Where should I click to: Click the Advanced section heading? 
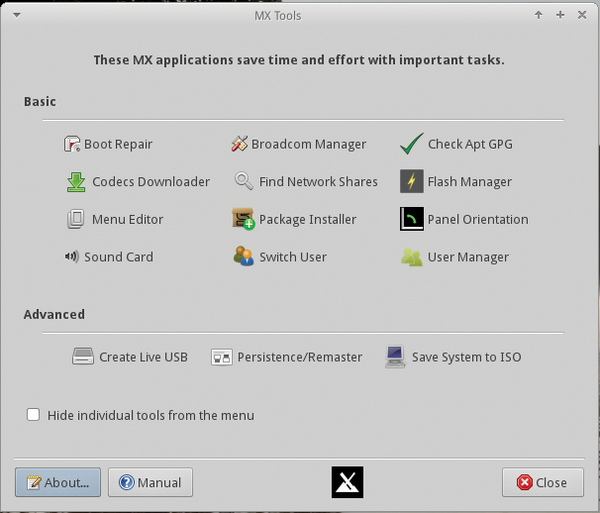(x=54, y=314)
